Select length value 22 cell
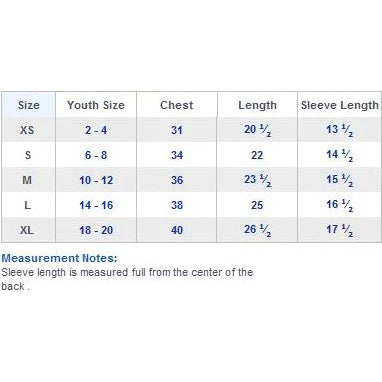 coord(257,155)
